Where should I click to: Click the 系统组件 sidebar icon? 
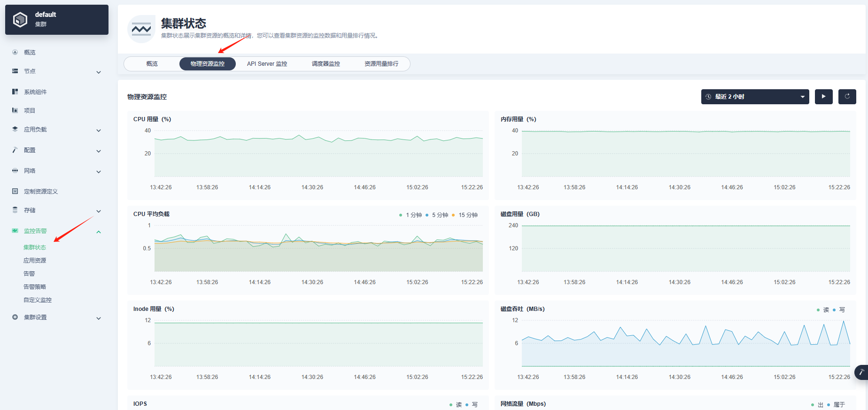tap(15, 92)
